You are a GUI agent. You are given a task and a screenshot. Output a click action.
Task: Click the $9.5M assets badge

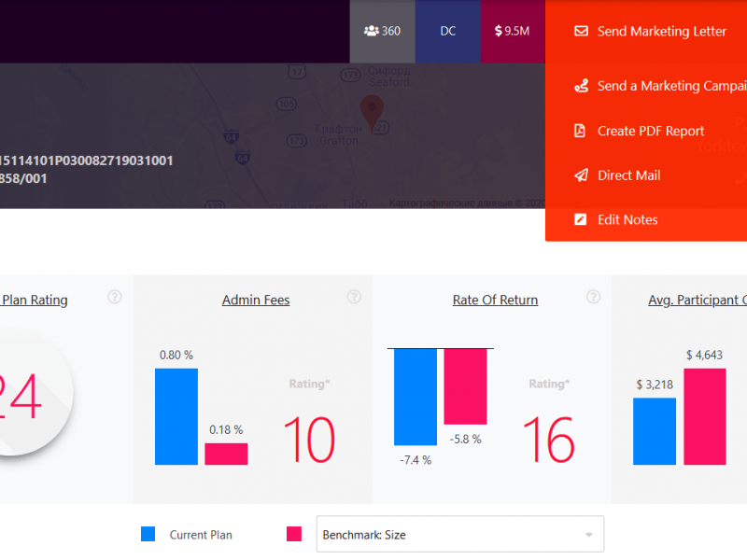point(512,31)
